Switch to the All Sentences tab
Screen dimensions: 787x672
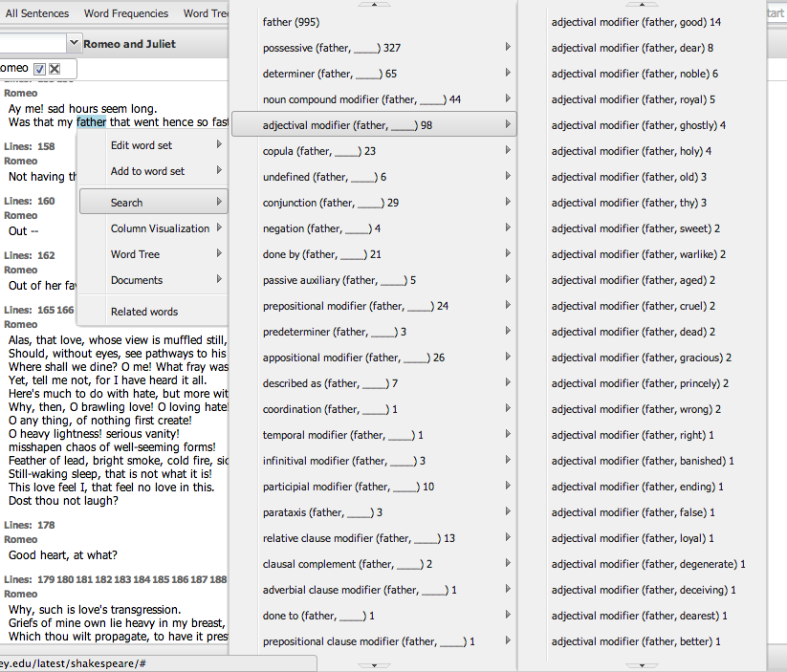coord(37,13)
